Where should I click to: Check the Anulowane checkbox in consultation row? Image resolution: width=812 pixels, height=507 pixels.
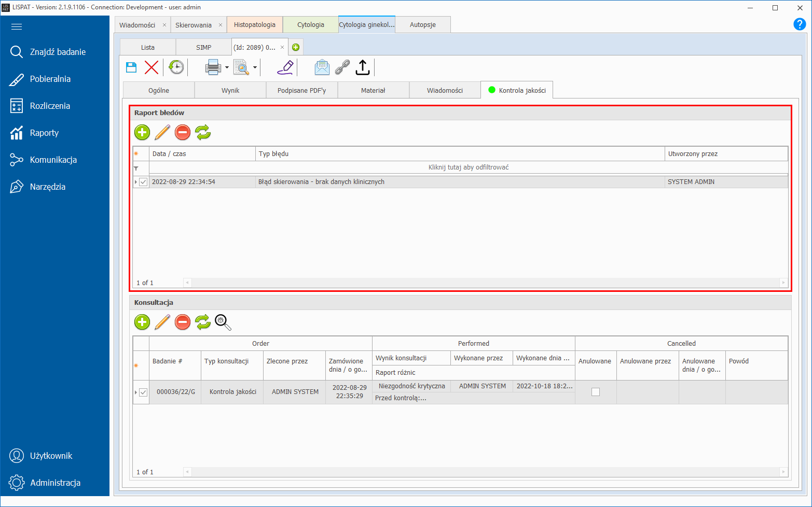[x=596, y=392]
